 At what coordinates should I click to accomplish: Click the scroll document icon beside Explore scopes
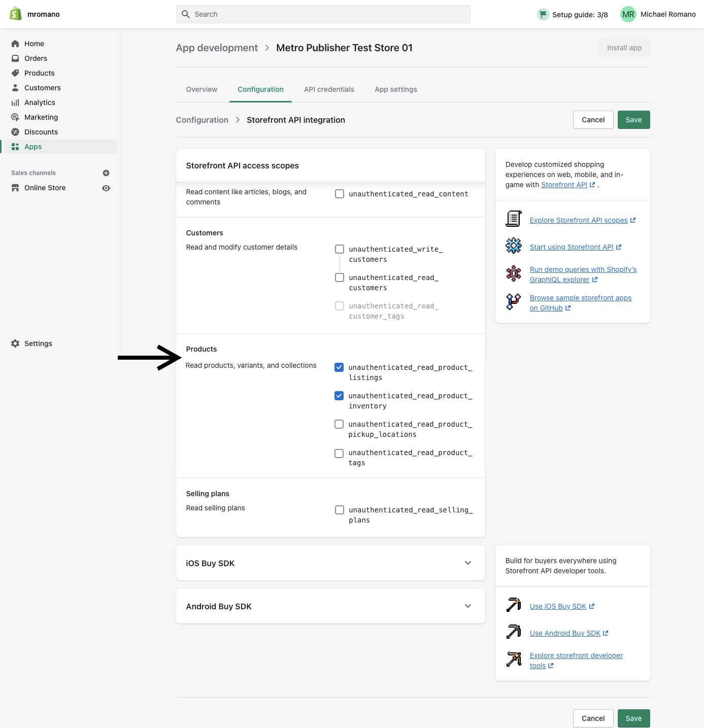pos(514,219)
